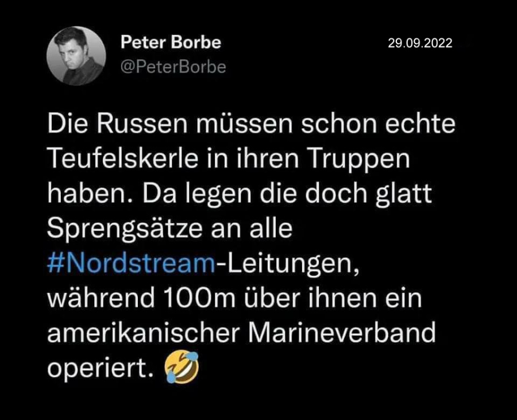Click the word amerikanischer

(x=144, y=333)
